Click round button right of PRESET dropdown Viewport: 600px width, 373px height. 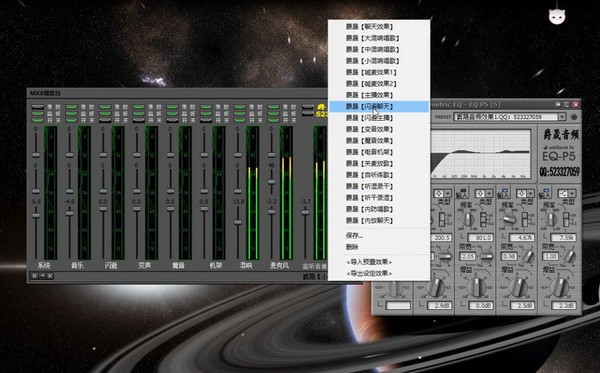(x=574, y=117)
